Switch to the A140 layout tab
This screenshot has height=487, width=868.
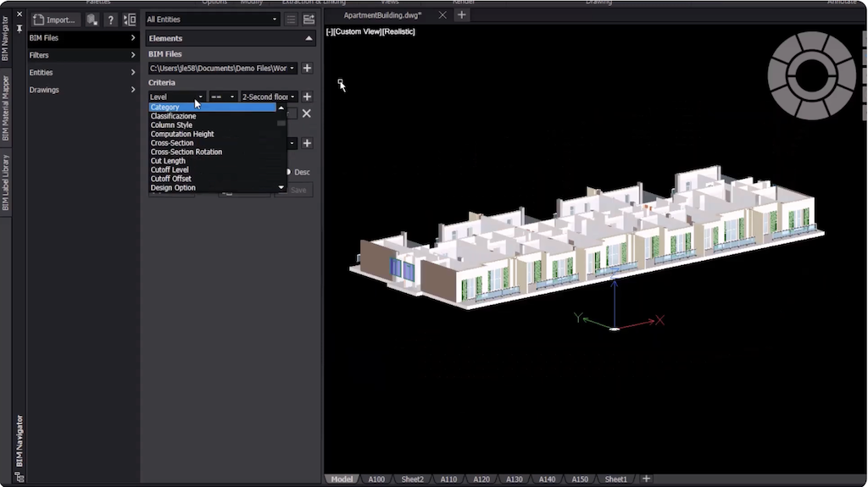pos(547,479)
